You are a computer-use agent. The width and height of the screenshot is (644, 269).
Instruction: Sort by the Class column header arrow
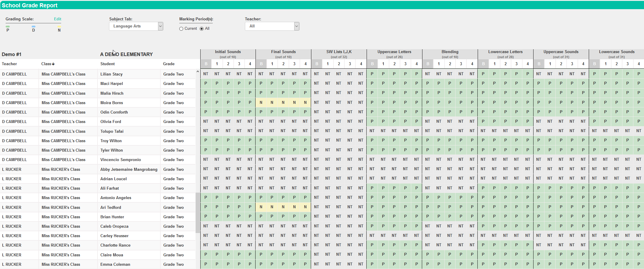tap(53, 64)
